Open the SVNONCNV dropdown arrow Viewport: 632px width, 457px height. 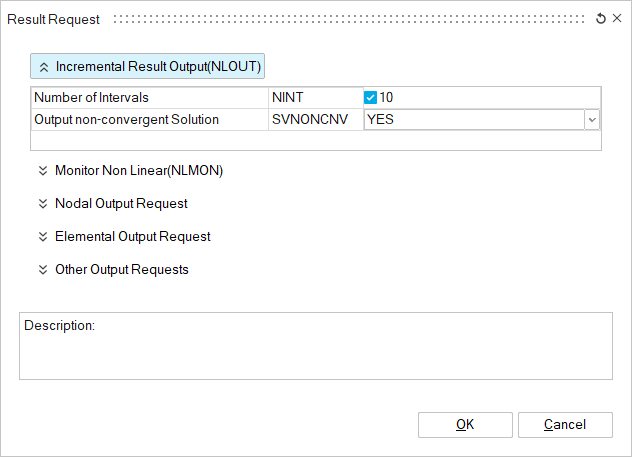pyautogui.click(x=592, y=120)
